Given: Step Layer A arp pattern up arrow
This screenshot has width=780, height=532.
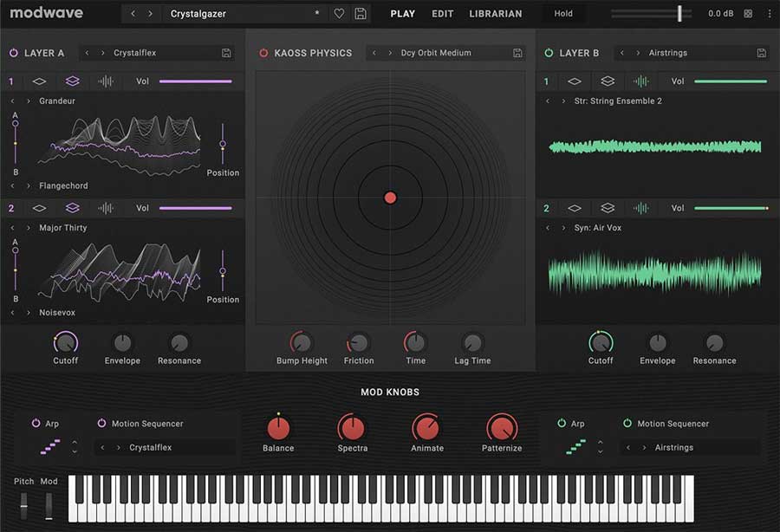Looking at the screenshot, I should coord(75,442).
